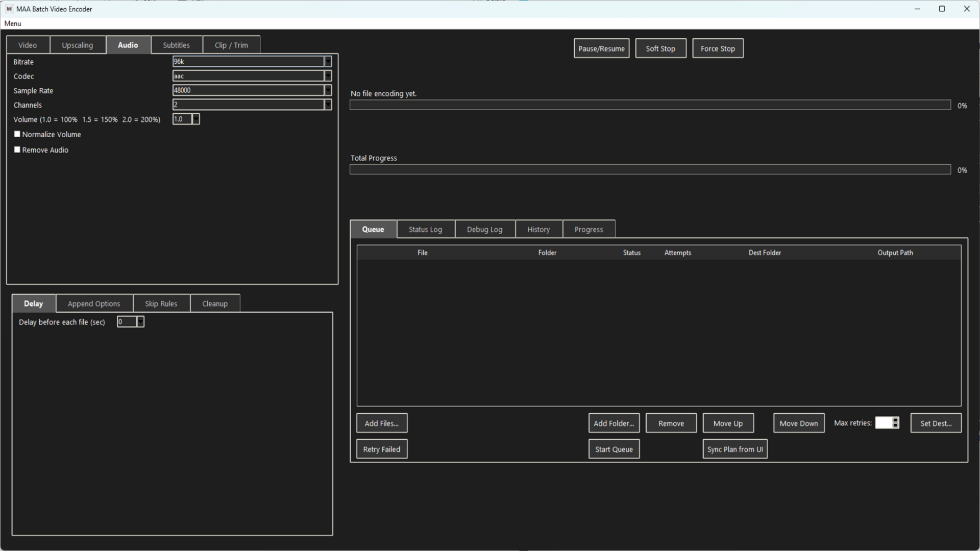Click Add Files to queue videos
Viewport: 980px width, 551px height.
(x=381, y=422)
